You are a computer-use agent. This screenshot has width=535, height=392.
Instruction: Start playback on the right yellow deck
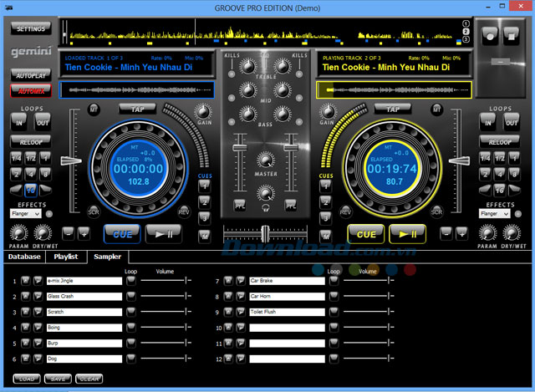407,234
